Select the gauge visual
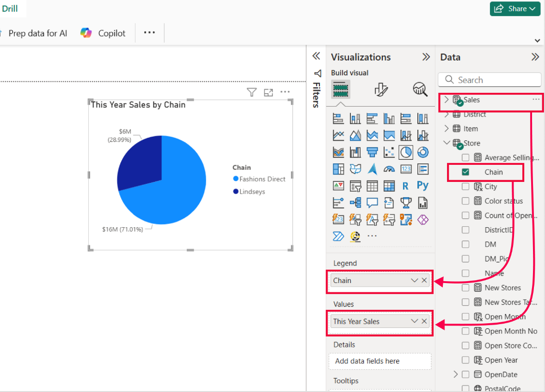This screenshot has height=392, width=545. point(390,169)
